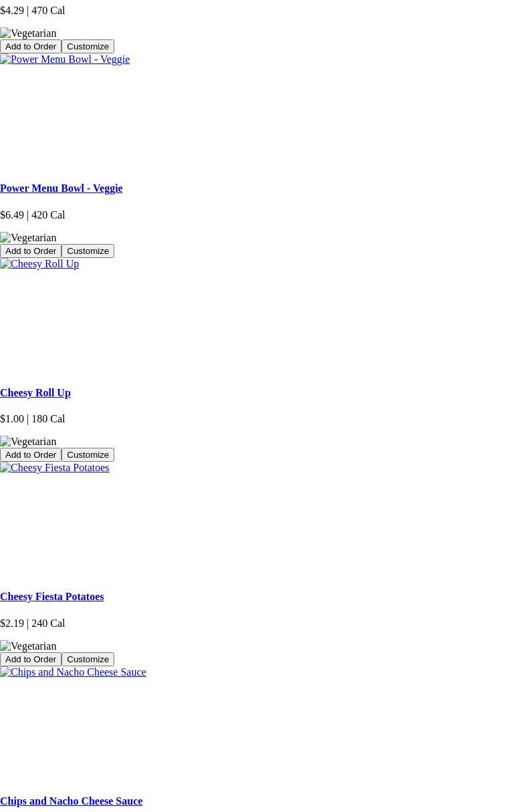
Task: Open the Cheesy Fiesta Potatoes image
Action: [54, 468]
